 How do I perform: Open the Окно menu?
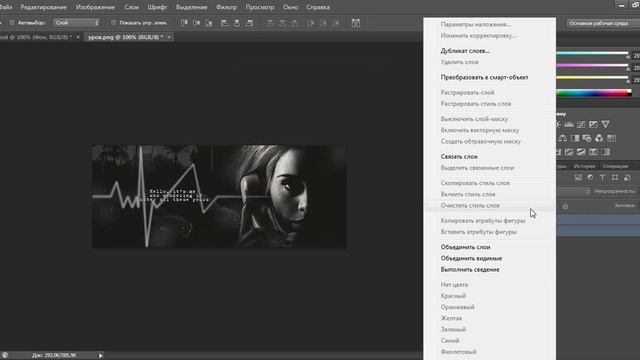290,7
